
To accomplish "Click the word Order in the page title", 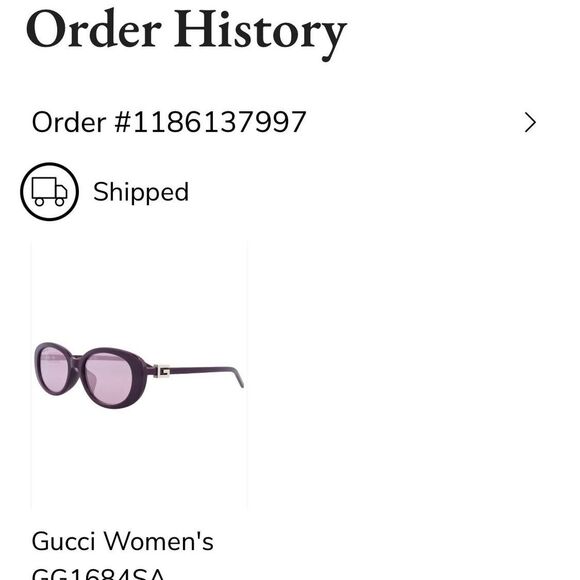I will (x=94, y=29).
